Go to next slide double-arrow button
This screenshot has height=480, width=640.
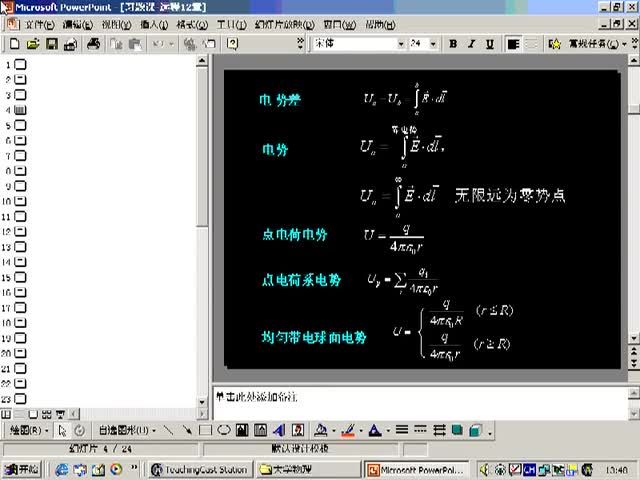pyautogui.click(x=633, y=363)
